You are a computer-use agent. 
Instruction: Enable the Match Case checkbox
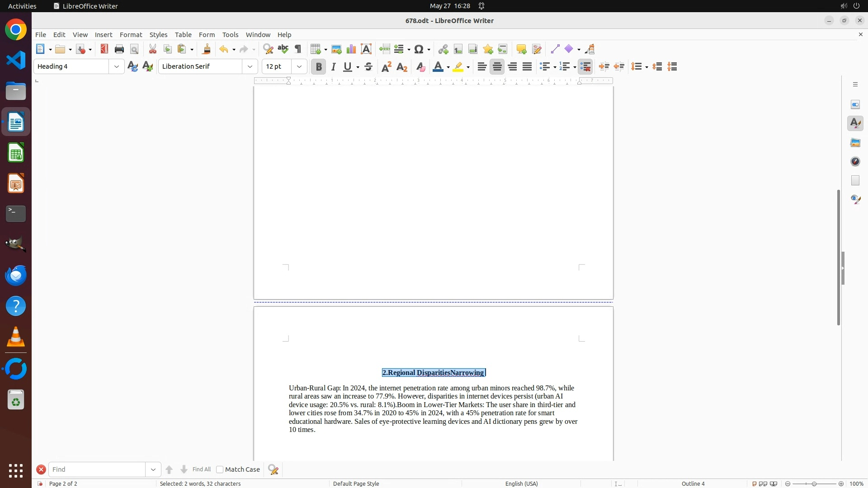[x=220, y=469]
